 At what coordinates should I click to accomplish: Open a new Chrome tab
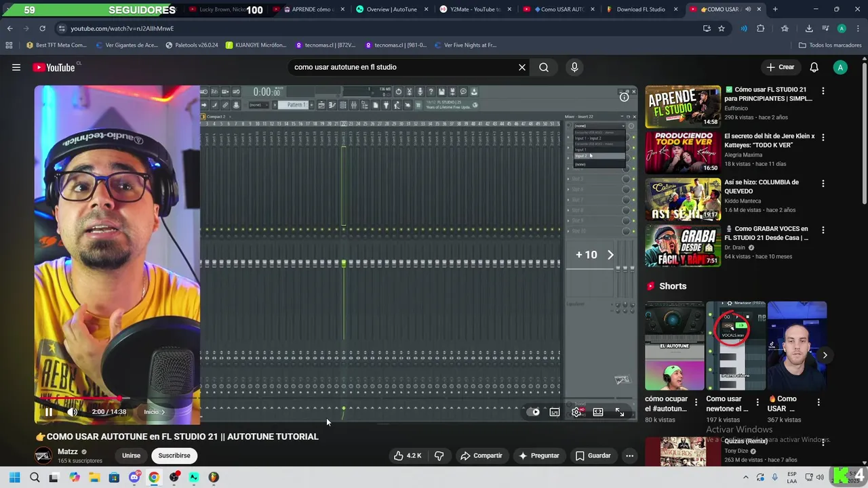tap(775, 9)
